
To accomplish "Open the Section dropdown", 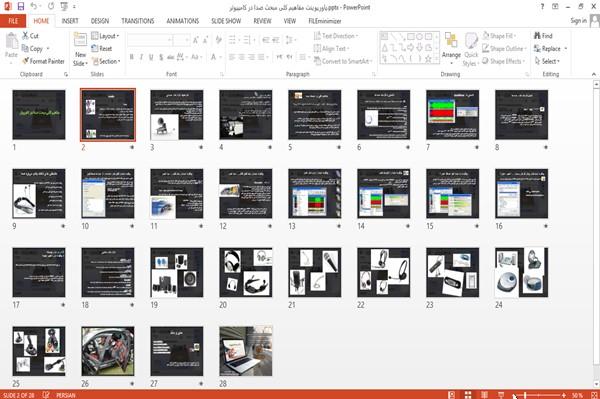I will pos(106,61).
